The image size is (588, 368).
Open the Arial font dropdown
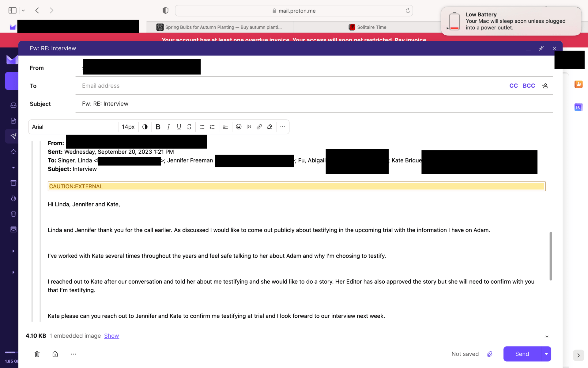click(73, 127)
